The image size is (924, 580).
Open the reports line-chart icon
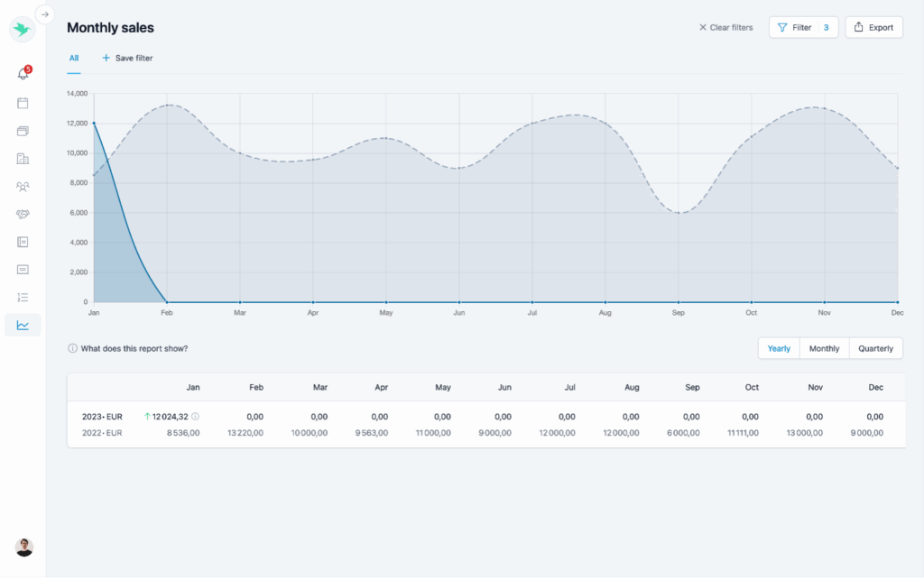coord(23,325)
